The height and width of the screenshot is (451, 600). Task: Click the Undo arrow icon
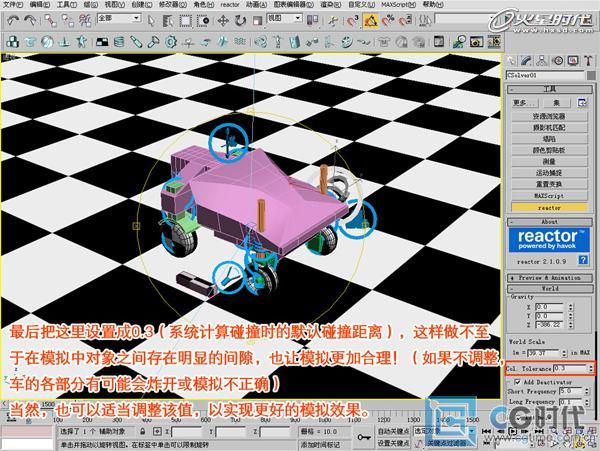13,21
